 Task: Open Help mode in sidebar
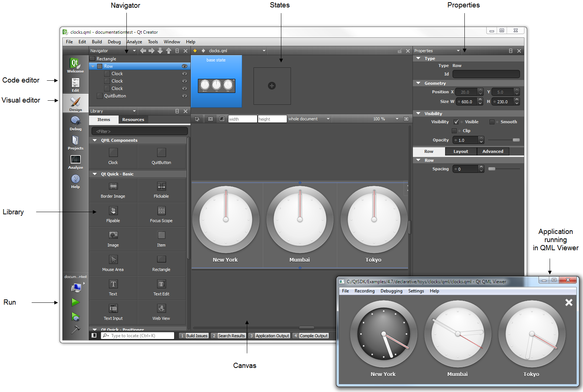coord(75,181)
